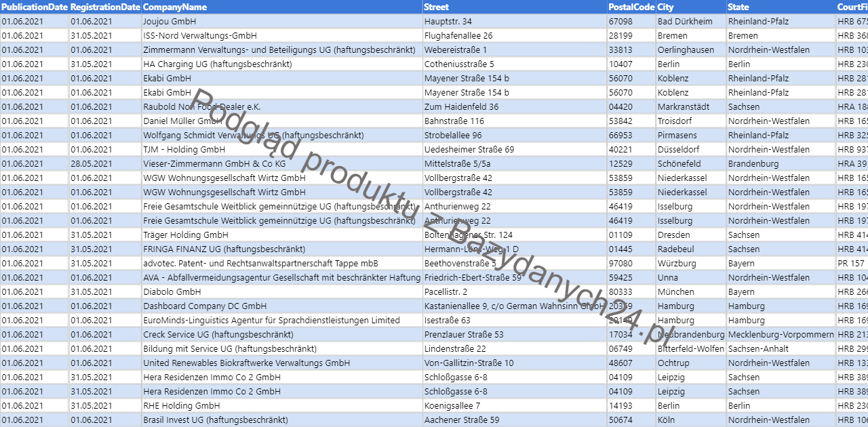Select United Renewables Biokraftwerke Verwaltungs GmbH cell
Image resolution: width=868 pixels, height=427 pixels.
point(281,363)
